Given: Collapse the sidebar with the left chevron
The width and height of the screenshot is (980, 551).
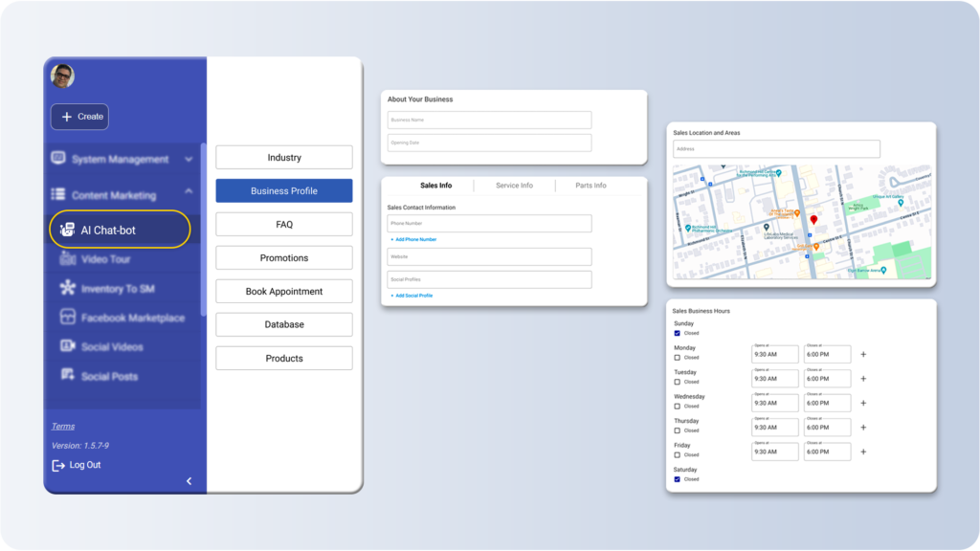Looking at the screenshot, I should 189,481.
